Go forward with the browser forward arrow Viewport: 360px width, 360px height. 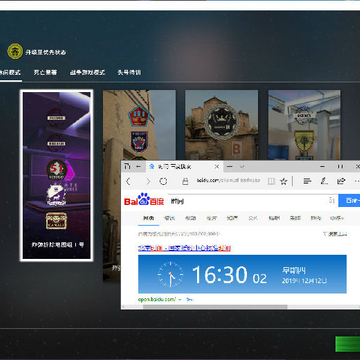(x=148, y=181)
